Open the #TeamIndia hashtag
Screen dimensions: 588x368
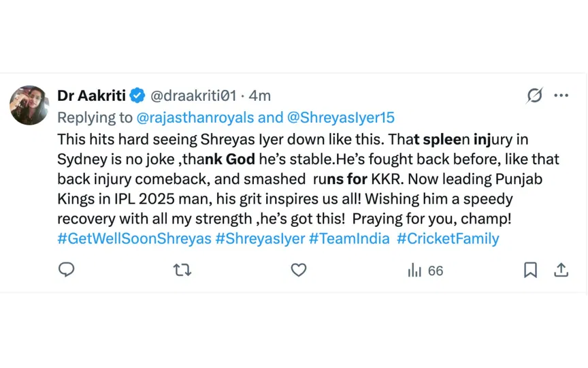tap(349, 239)
